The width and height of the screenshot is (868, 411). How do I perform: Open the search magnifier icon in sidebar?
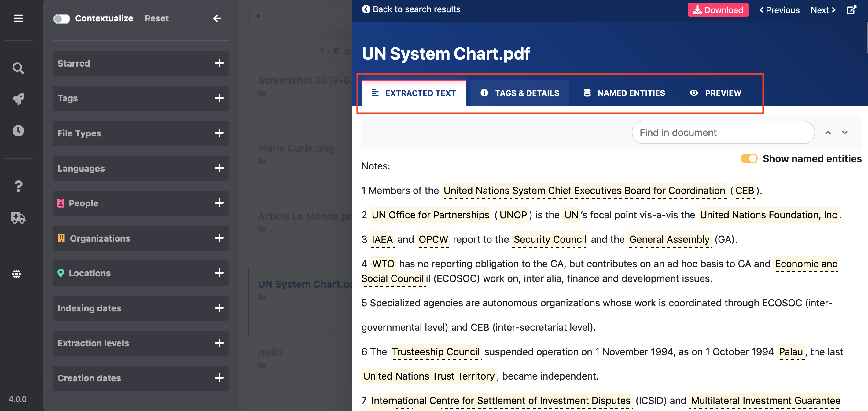18,68
